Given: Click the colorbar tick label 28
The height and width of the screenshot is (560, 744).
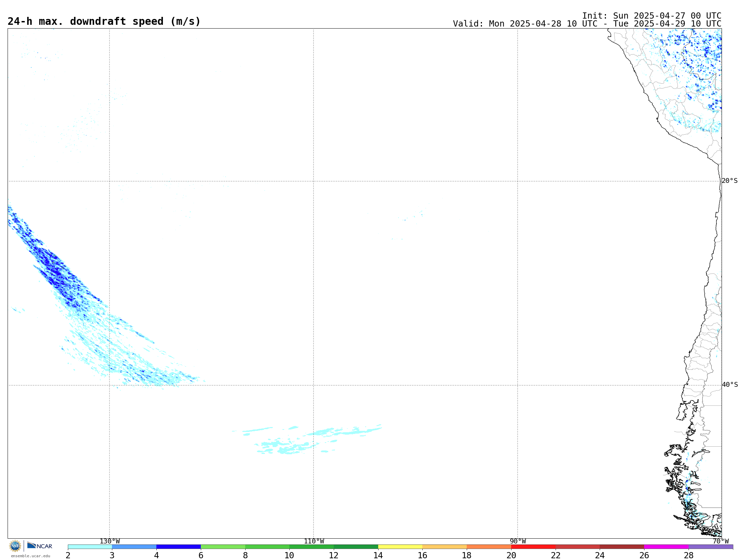Looking at the screenshot, I should pyautogui.click(x=689, y=555).
